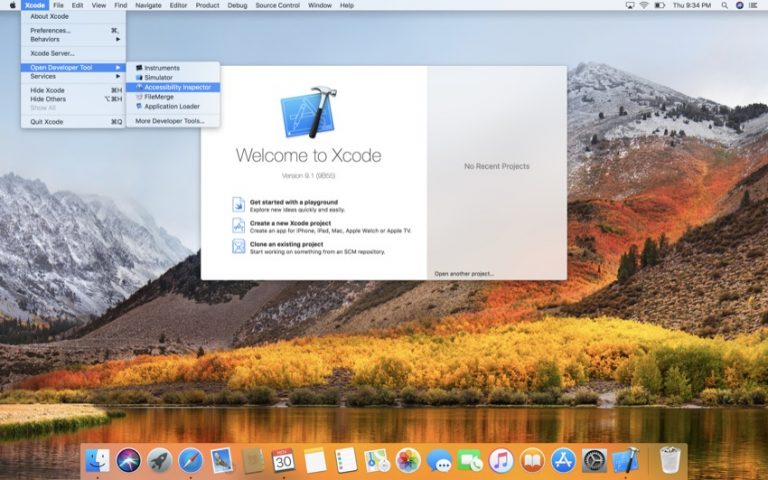Open iTunes from the Dock

point(501,461)
